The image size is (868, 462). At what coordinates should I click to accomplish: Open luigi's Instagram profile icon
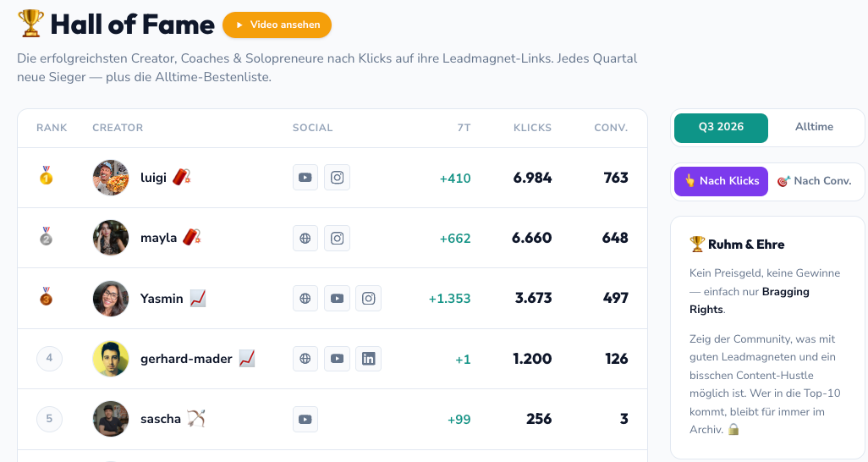pyautogui.click(x=337, y=177)
